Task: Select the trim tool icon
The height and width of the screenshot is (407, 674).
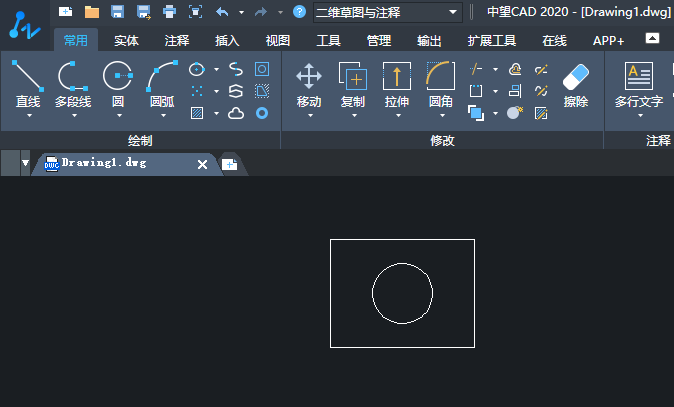Action: (476, 69)
